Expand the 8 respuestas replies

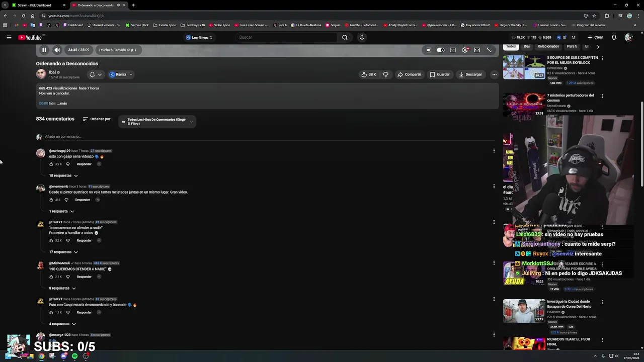pos(62,288)
